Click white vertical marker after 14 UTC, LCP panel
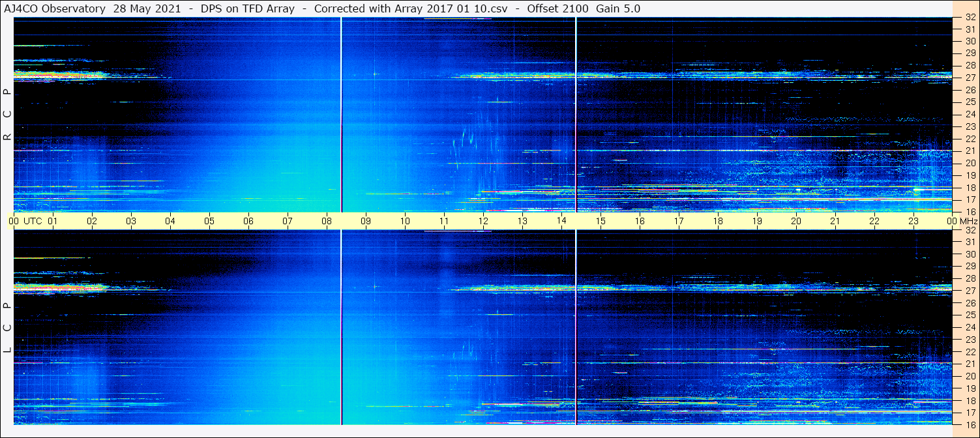Screen dimensions: 980x438 point(576,327)
